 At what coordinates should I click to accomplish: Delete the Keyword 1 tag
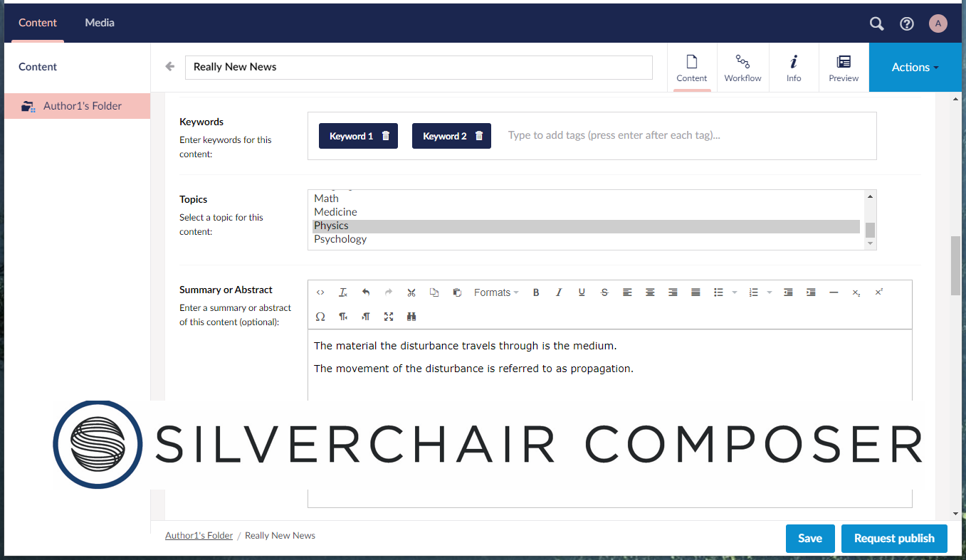coord(386,136)
